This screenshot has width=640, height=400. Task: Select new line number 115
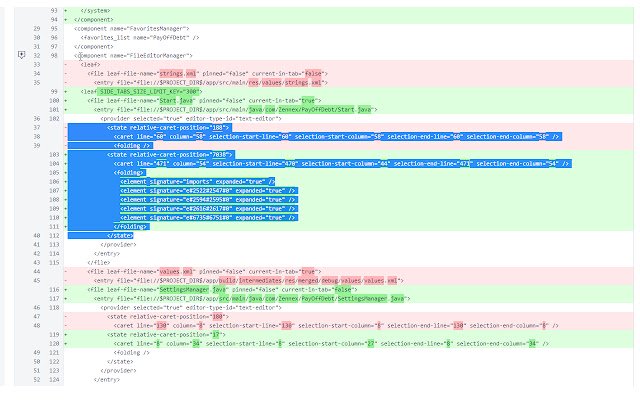[54, 262]
